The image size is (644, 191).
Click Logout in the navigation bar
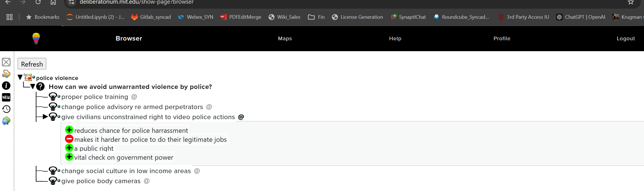(x=626, y=39)
